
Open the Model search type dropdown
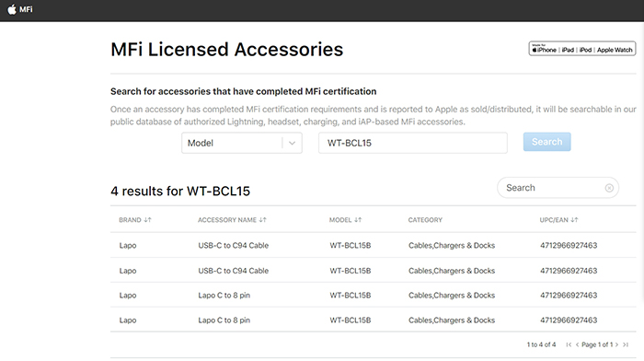pyautogui.click(x=242, y=143)
